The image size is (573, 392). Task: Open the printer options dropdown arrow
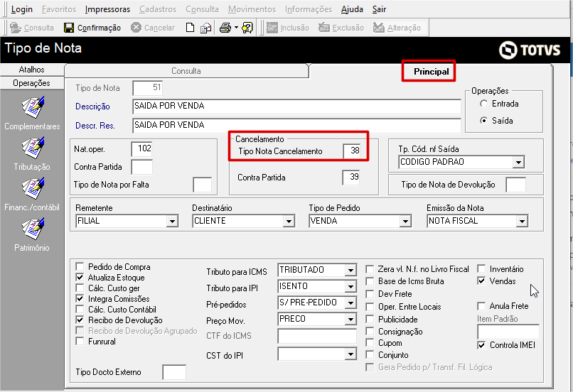click(236, 28)
